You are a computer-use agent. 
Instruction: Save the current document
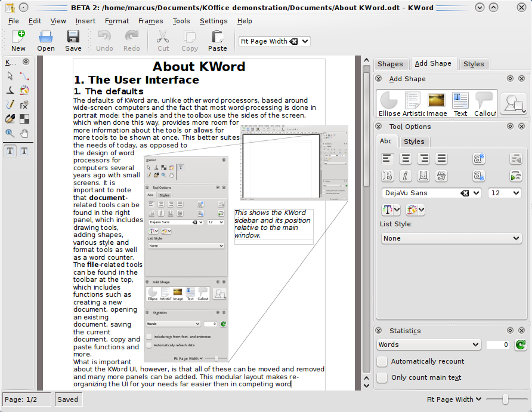(73, 41)
